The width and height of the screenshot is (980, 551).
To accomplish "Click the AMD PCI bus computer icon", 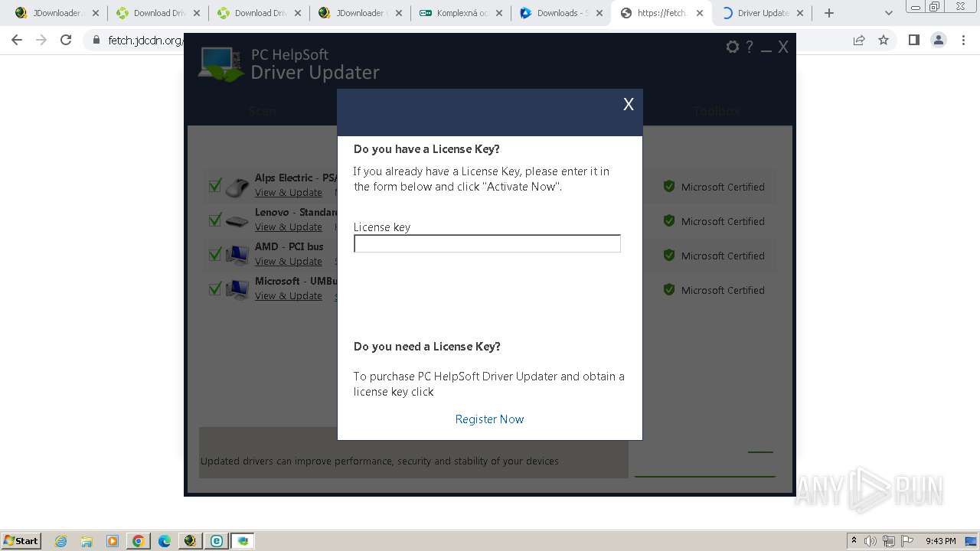I will [237, 256].
